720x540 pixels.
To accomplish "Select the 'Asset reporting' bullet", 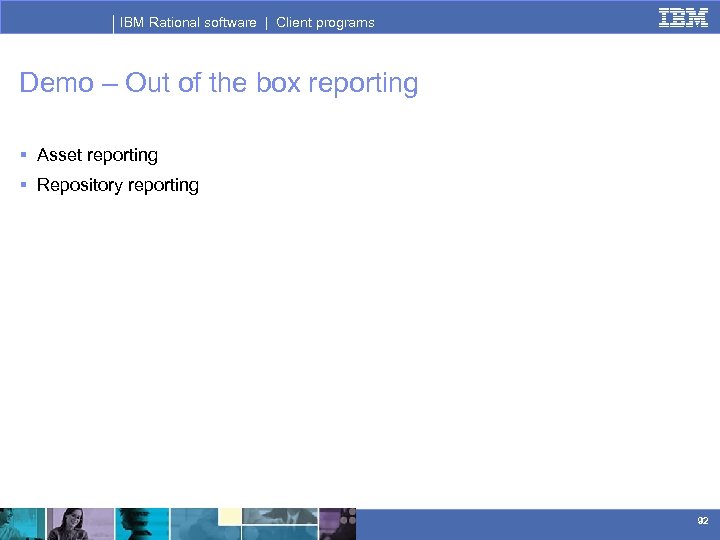I will [x=97, y=155].
